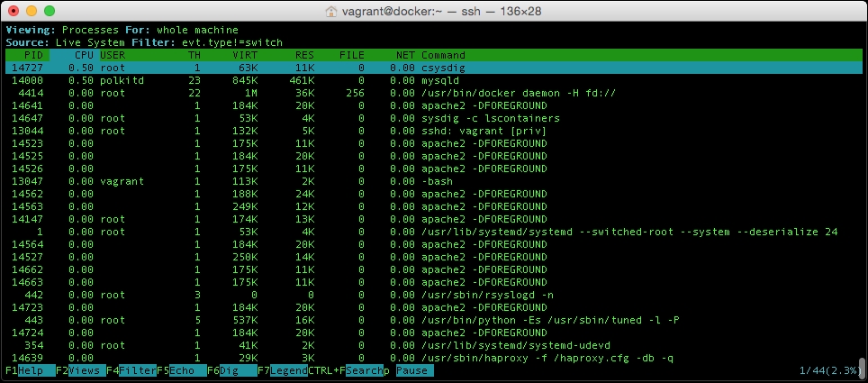Select apache2 row with PID 14564
Viewport: 868px width, 383px height.
coord(434,244)
